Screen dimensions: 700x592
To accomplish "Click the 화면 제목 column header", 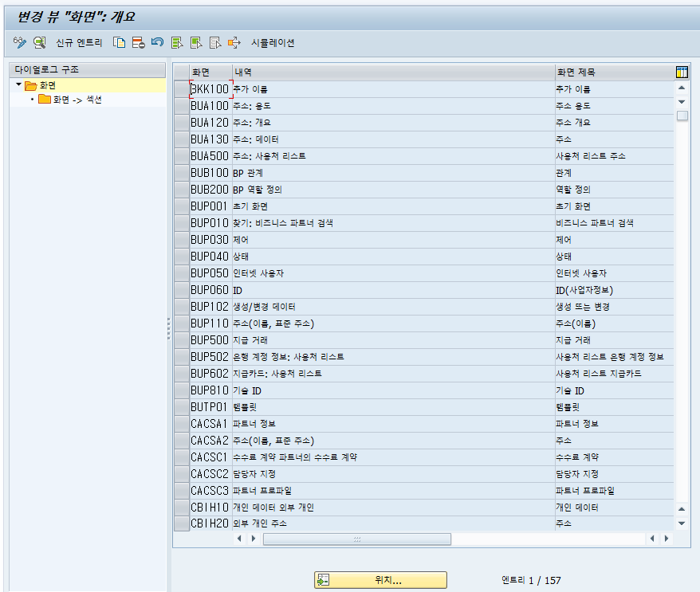I will [x=614, y=73].
